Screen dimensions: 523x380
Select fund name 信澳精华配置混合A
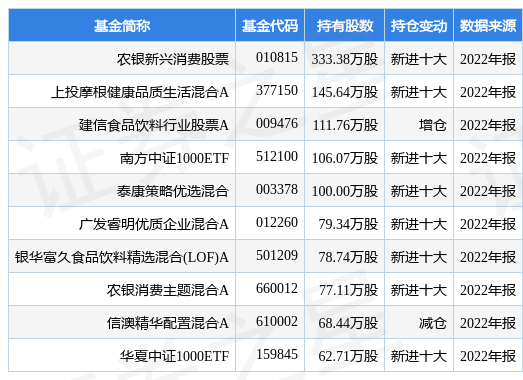pos(168,323)
